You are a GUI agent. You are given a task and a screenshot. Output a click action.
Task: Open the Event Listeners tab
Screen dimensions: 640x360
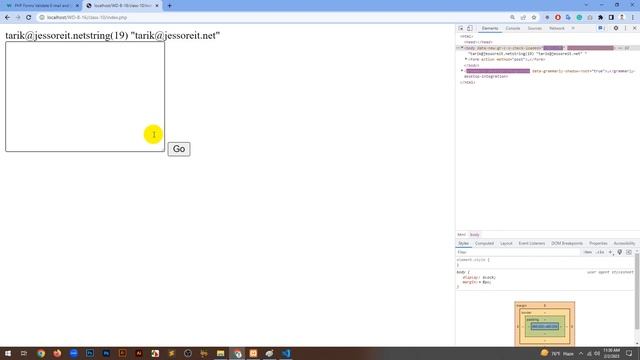click(x=532, y=243)
